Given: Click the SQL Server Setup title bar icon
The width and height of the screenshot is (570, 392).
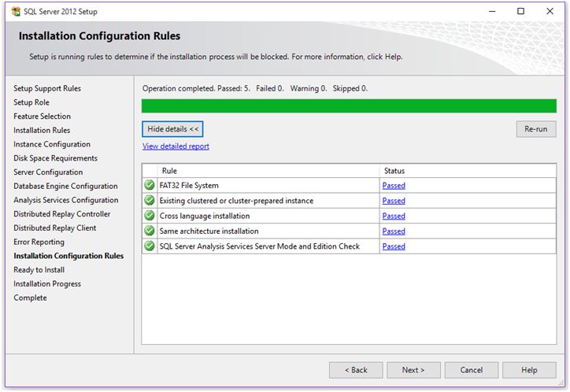Looking at the screenshot, I should 16,11.
